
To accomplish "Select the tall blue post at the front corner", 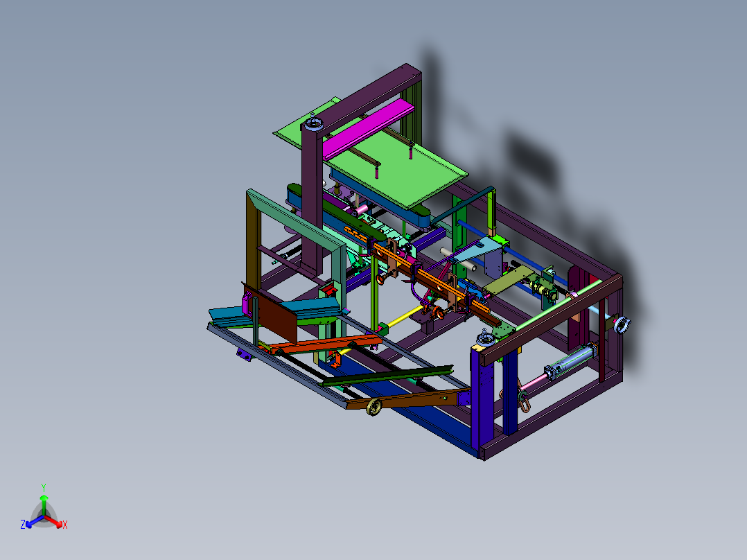I will 482,401.
